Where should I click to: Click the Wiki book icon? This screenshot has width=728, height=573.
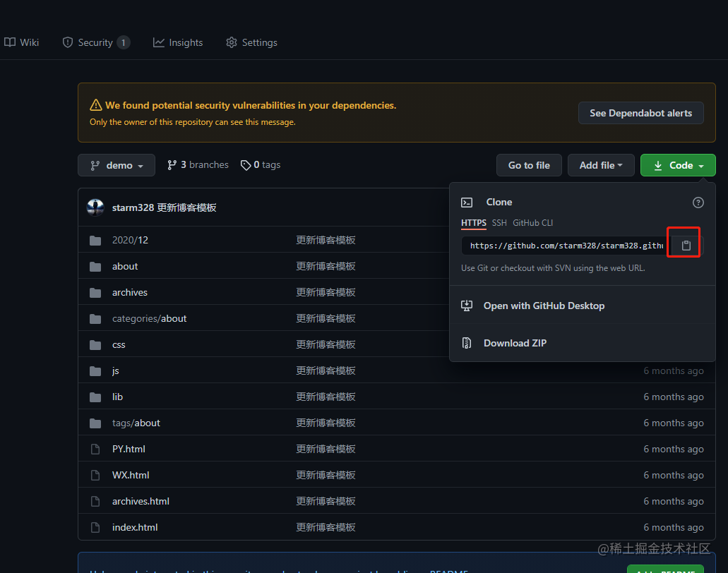click(10, 42)
